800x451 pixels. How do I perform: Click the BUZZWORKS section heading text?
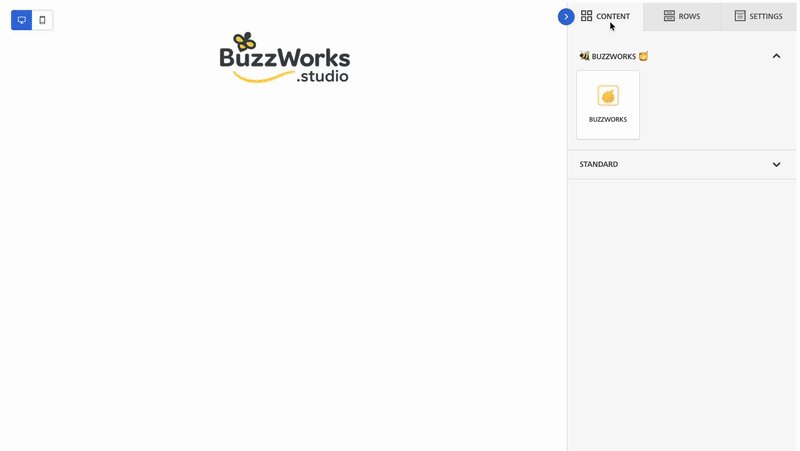614,56
